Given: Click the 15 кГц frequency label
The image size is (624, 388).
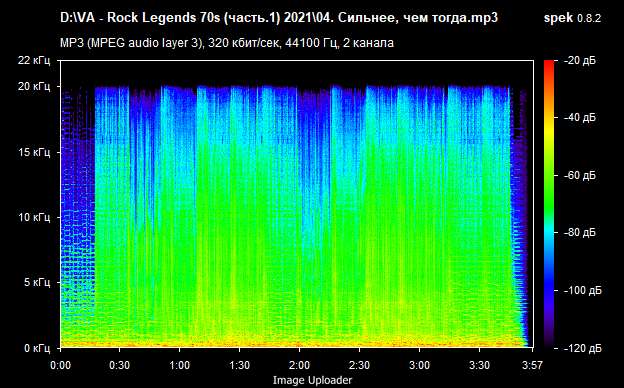Looking at the screenshot, I should (34, 152).
